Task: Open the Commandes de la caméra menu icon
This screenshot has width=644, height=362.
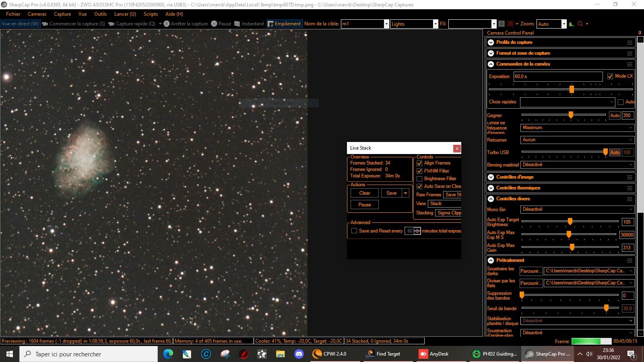Action: click(630, 64)
